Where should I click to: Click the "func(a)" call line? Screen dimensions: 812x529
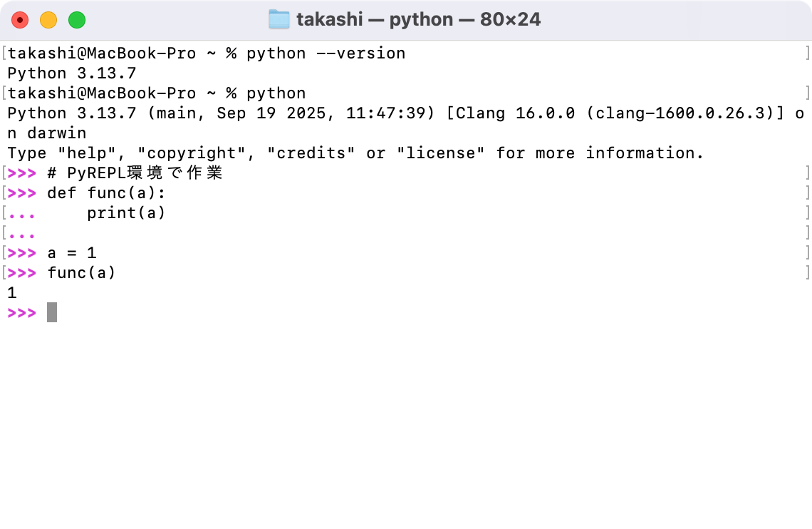(x=81, y=273)
